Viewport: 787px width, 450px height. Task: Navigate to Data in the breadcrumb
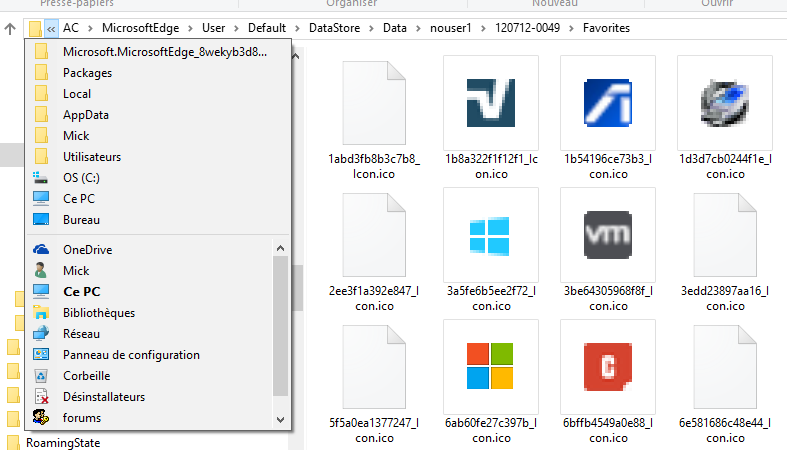coord(395,28)
